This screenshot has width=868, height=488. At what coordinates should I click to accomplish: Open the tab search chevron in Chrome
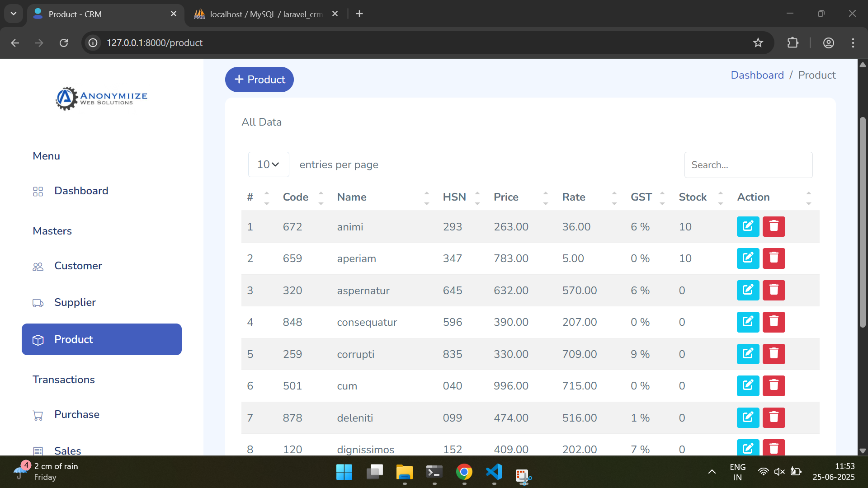click(x=14, y=14)
